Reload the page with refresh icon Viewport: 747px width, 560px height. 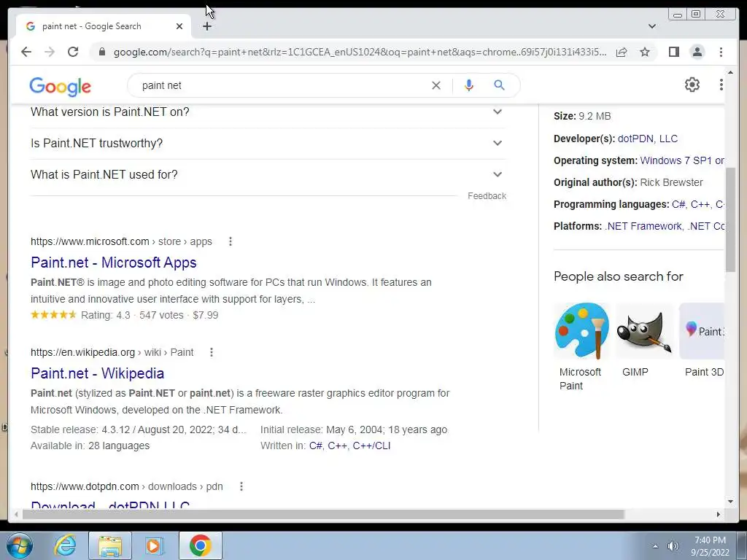73,52
